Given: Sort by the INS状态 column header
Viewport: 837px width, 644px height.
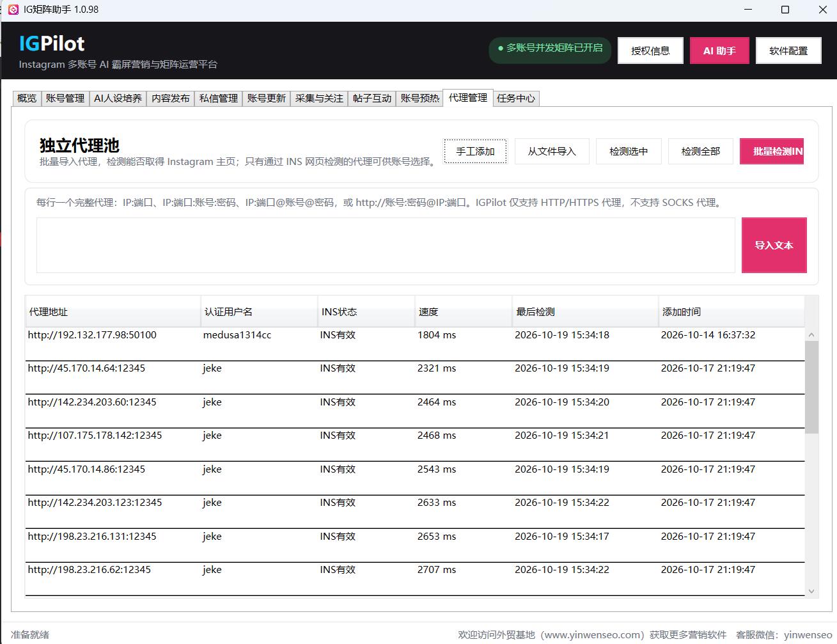Looking at the screenshot, I should (366, 312).
